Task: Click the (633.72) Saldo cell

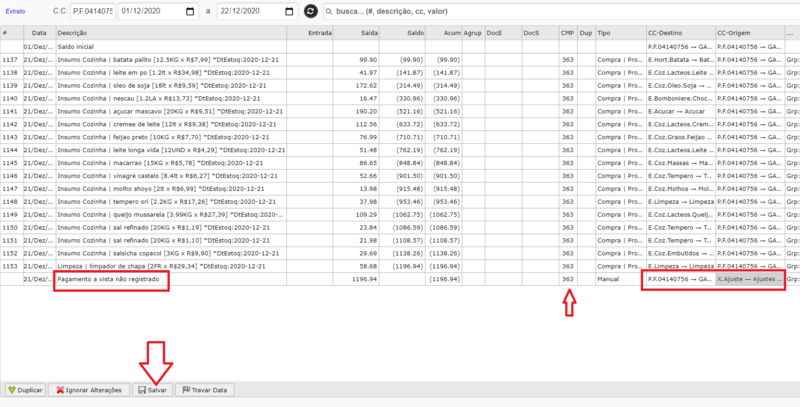Action: click(x=403, y=124)
